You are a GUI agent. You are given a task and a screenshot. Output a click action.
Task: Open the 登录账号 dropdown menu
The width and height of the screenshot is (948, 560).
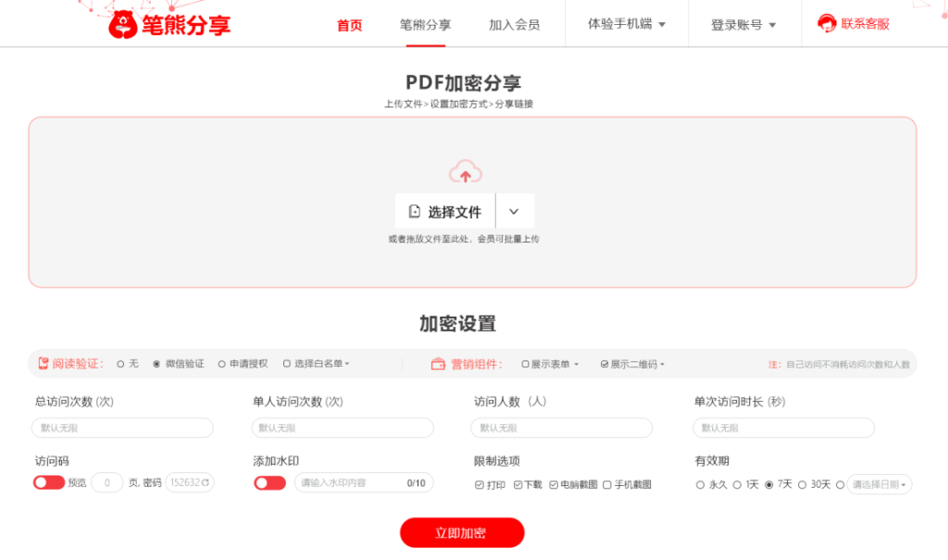click(743, 25)
